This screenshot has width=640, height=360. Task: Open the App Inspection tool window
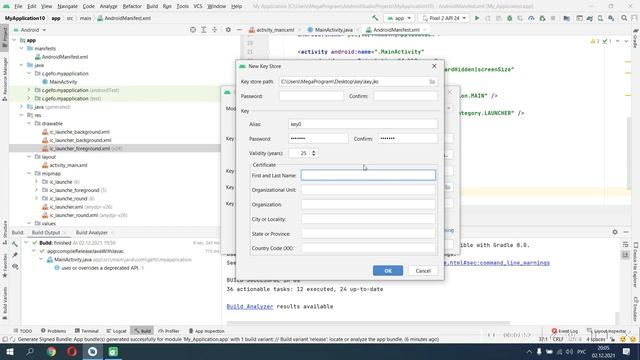pyautogui.click(x=207, y=331)
